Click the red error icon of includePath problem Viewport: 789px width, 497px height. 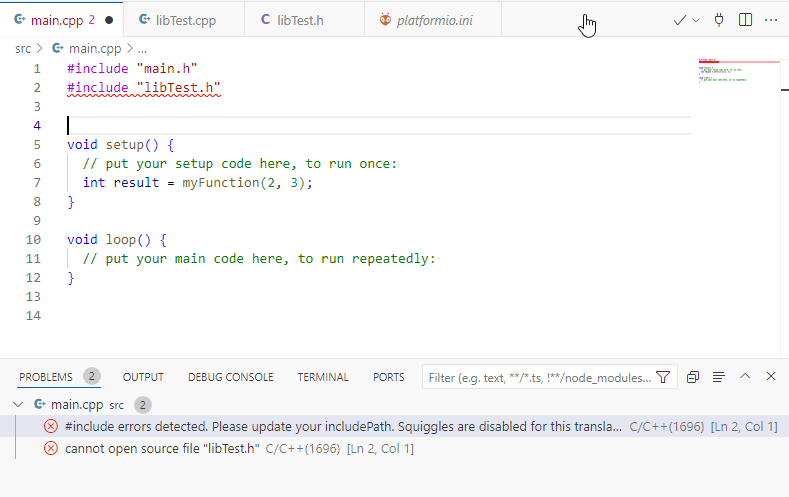pos(51,427)
